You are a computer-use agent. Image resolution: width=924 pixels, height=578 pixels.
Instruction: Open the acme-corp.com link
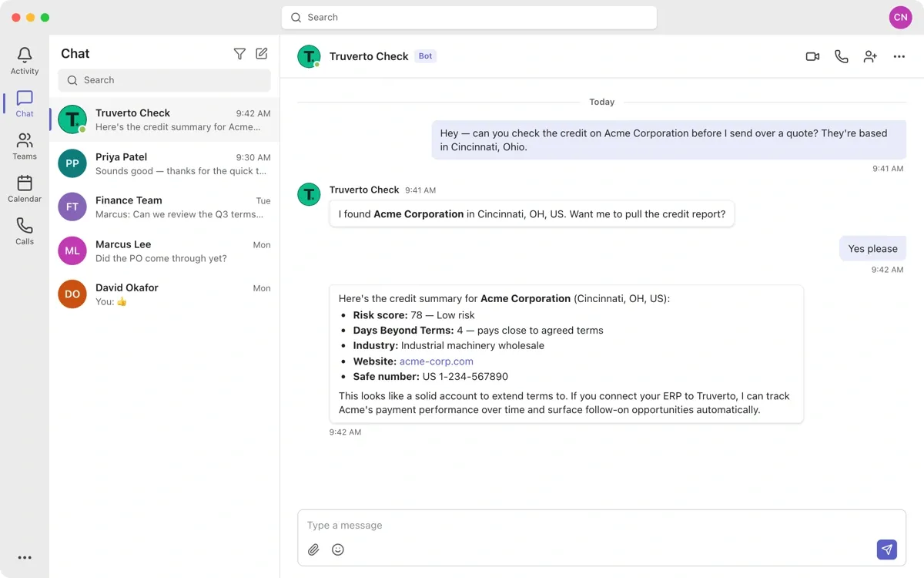[x=437, y=361]
